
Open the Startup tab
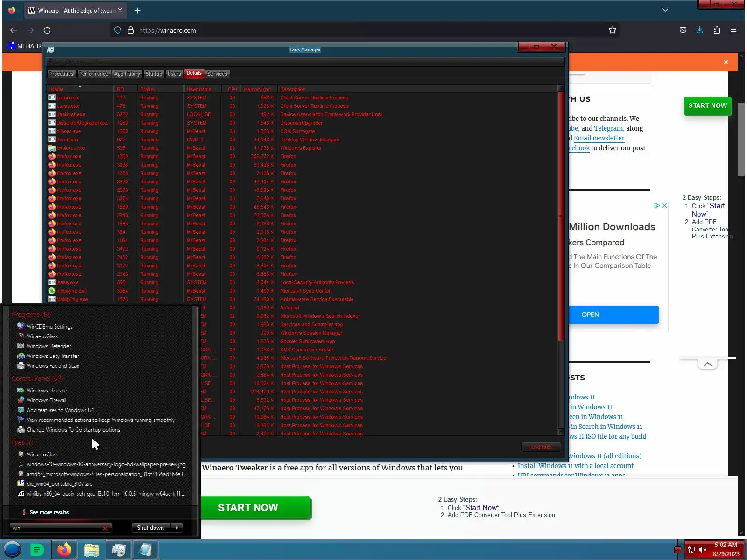[x=154, y=74]
